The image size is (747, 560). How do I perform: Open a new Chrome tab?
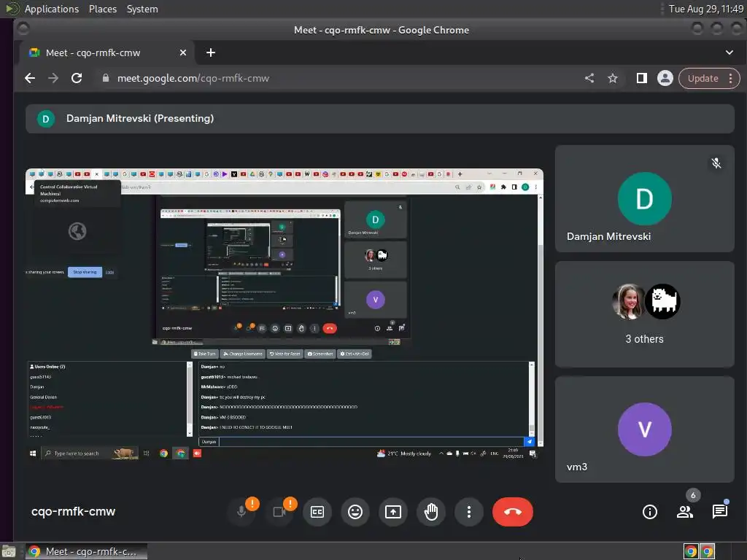point(211,52)
